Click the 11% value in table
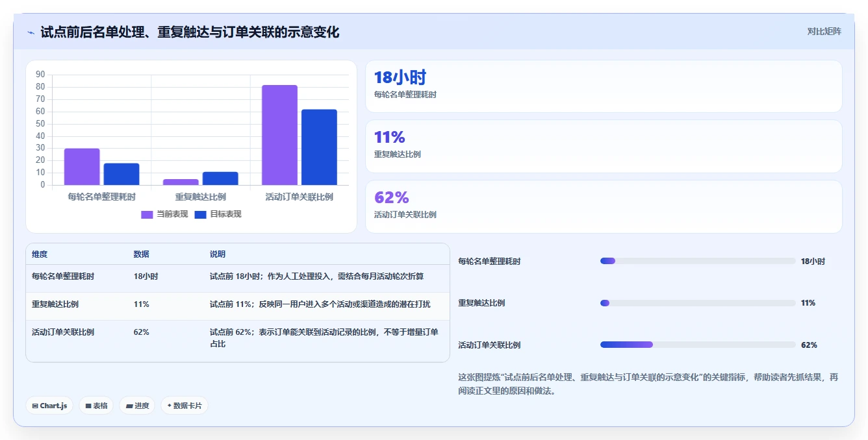 coord(141,304)
